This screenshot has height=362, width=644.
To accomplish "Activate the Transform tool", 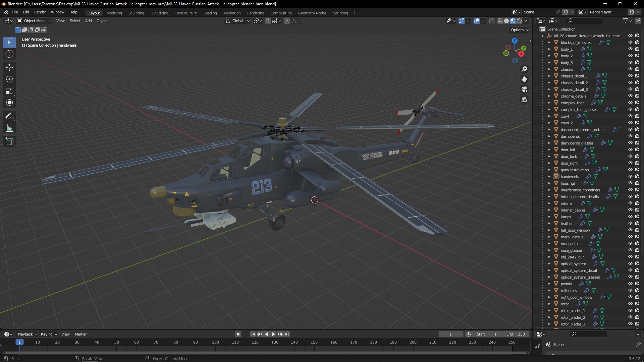I will (x=9, y=103).
